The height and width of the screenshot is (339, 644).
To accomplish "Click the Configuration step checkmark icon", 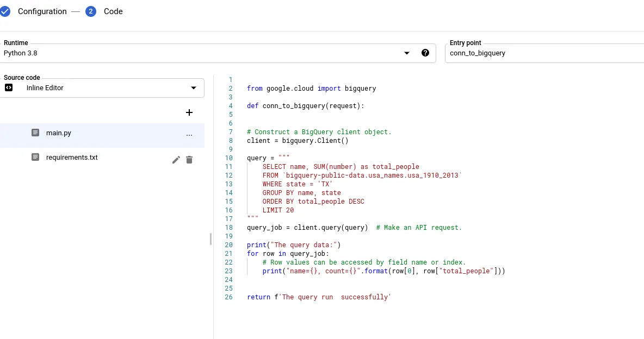I will point(5,11).
